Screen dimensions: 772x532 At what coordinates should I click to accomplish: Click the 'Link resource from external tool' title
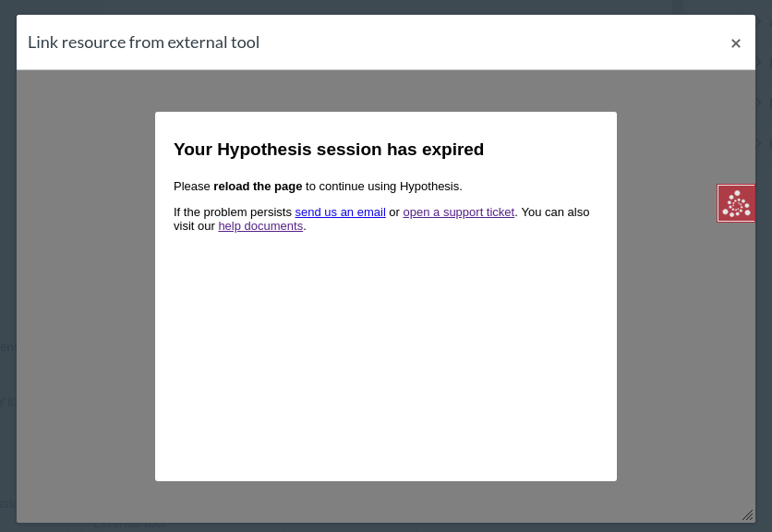144,42
